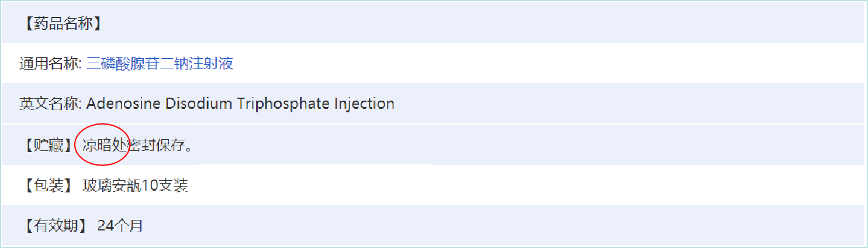
Task: Click the word 密封 in storage line
Action: click(141, 146)
